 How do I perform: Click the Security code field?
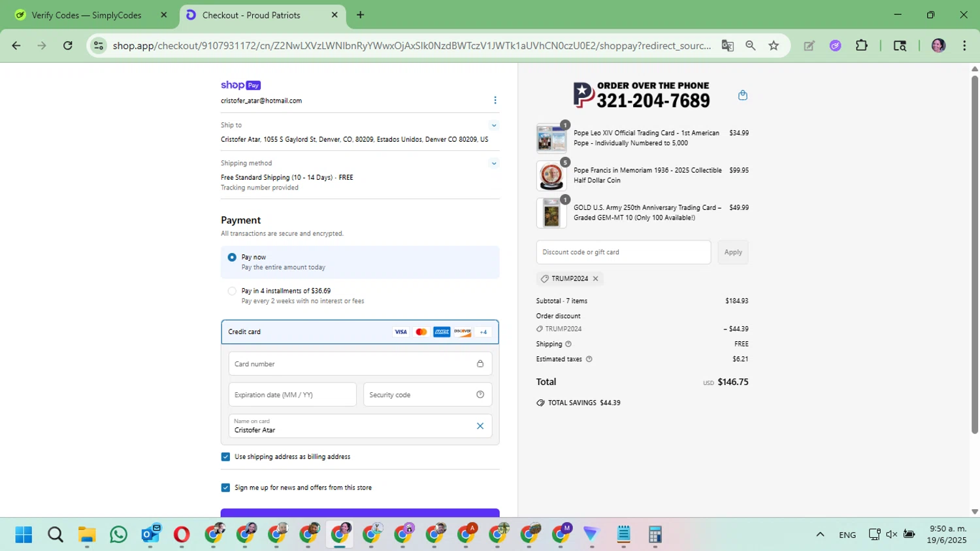click(427, 395)
